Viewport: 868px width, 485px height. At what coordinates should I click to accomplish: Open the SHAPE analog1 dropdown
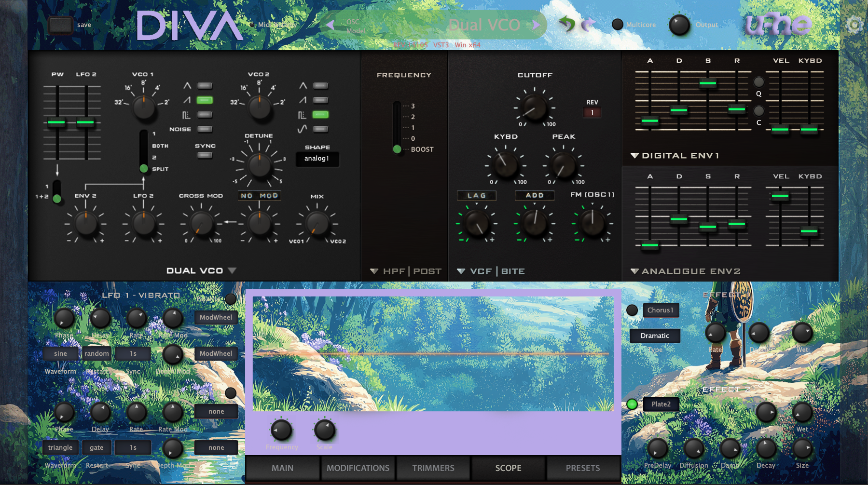(x=317, y=159)
